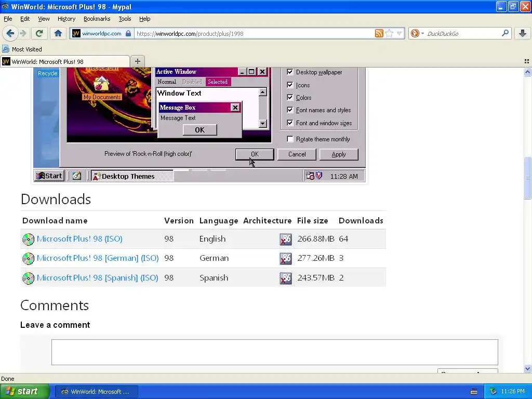The height and width of the screenshot is (399, 532).
Task: Click the URL address field
Action: tap(254, 33)
